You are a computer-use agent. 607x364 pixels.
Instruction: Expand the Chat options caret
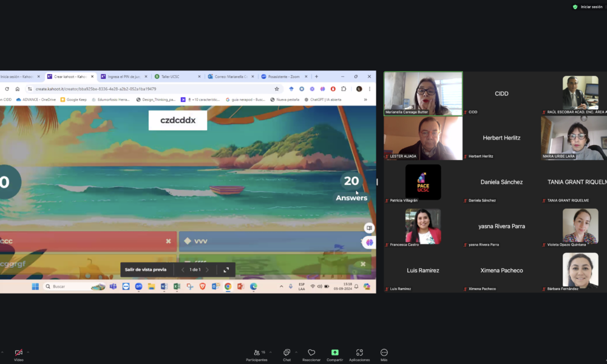(296, 352)
